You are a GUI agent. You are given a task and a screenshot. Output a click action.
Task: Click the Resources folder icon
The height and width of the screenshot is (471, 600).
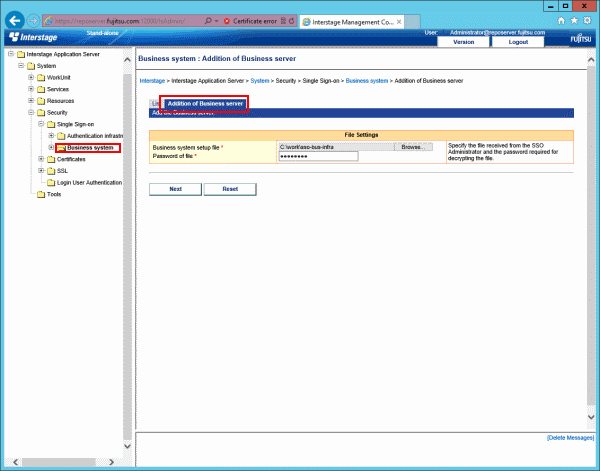point(41,101)
